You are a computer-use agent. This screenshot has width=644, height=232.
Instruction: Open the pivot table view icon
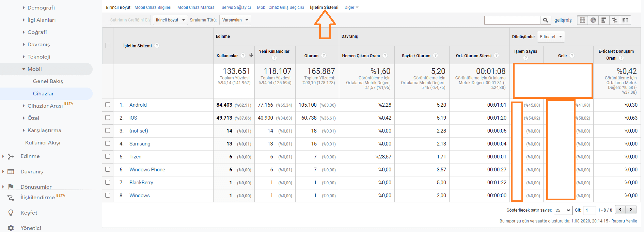click(x=625, y=20)
